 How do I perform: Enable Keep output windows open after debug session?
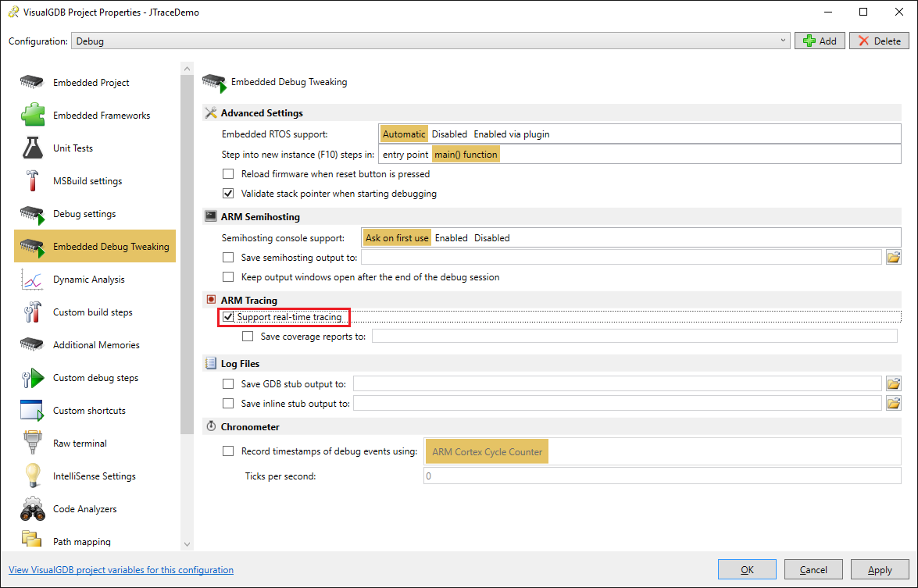[228, 276]
